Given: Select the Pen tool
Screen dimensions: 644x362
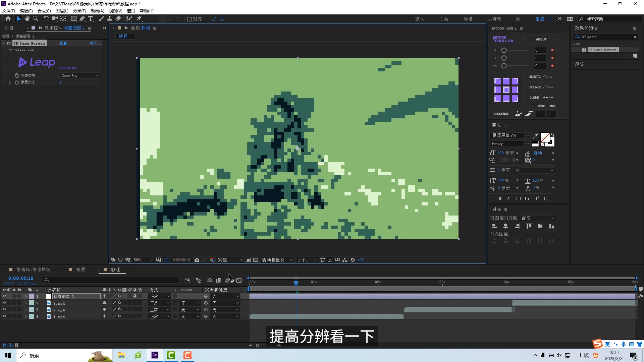Looking at the screenshot, I should point(82,19).
